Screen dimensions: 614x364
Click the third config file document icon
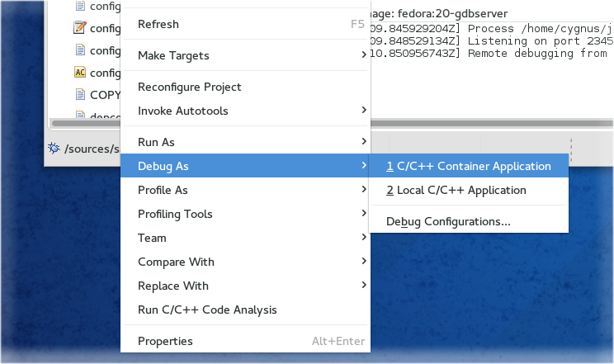pyautogui.click(x=80, y=50)
